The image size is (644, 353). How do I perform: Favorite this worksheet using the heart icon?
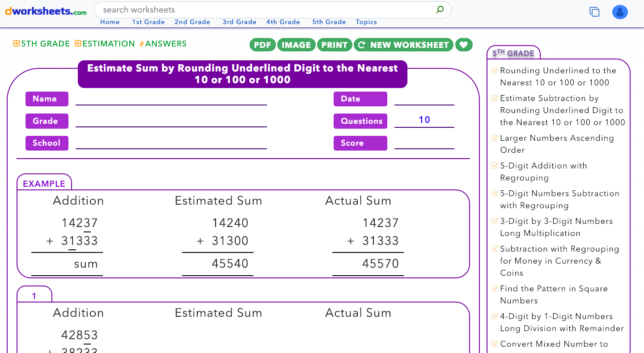click(x=464, y=45)
